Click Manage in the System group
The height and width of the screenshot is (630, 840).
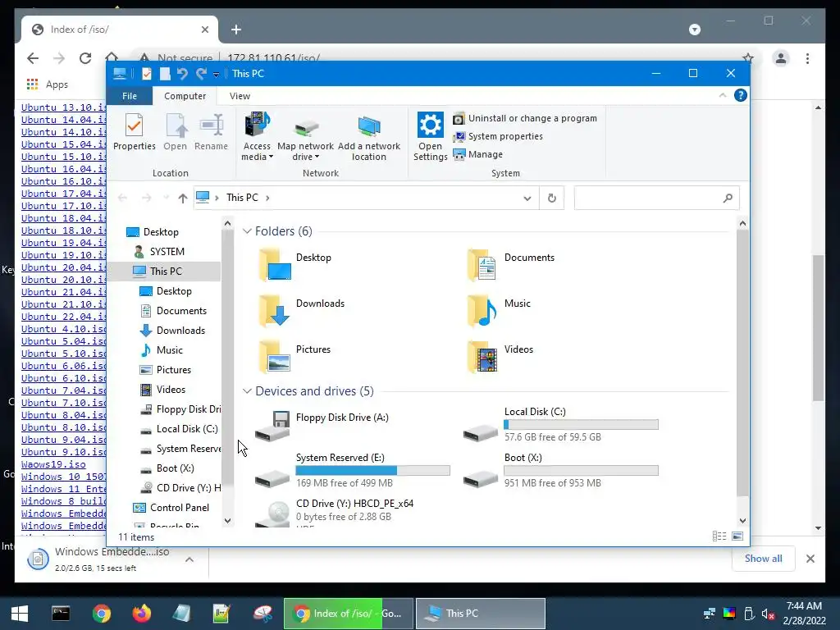tap(478, 154)
